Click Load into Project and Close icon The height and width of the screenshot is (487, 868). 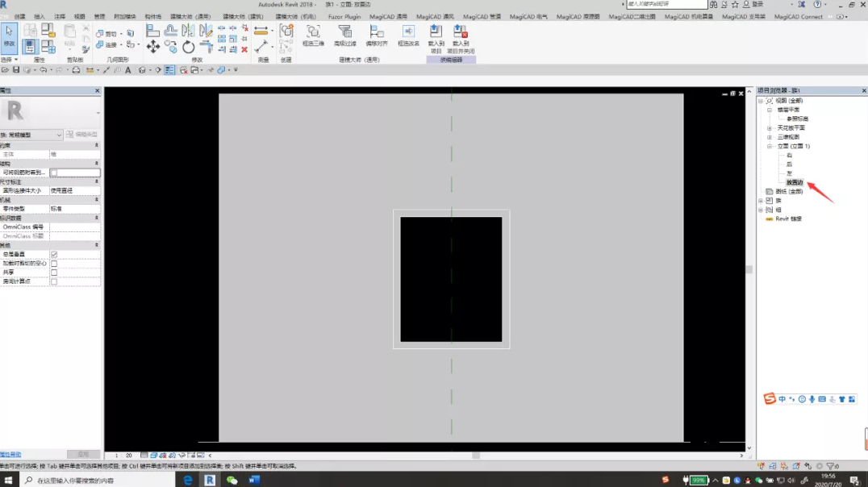(461, 39)
